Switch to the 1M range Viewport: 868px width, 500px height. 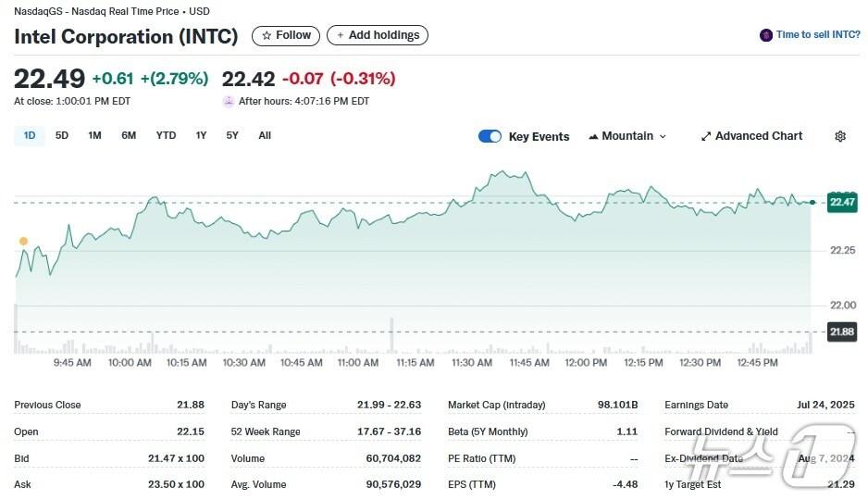pyautogui.click(x=94, y=135)
